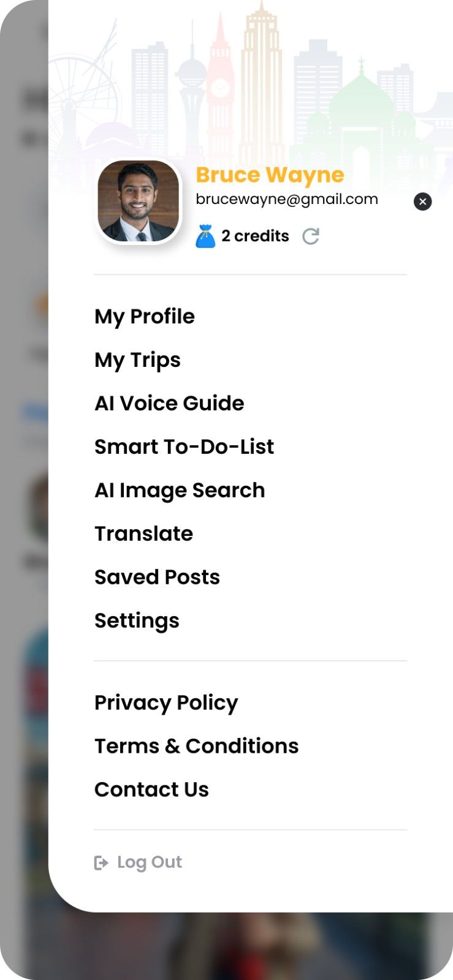Click the Bruce Wayne name heading
The image size is (453, 980).
[270, 175]
